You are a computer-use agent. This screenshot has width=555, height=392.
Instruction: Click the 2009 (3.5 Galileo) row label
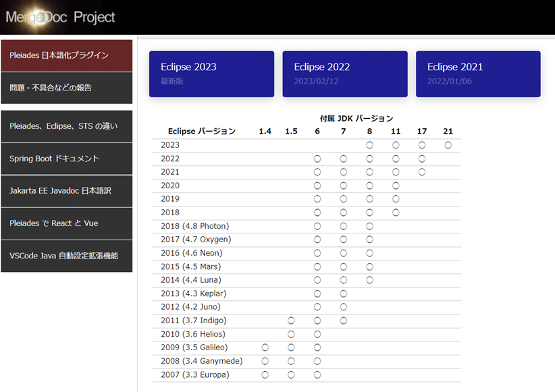click(194, 347)
